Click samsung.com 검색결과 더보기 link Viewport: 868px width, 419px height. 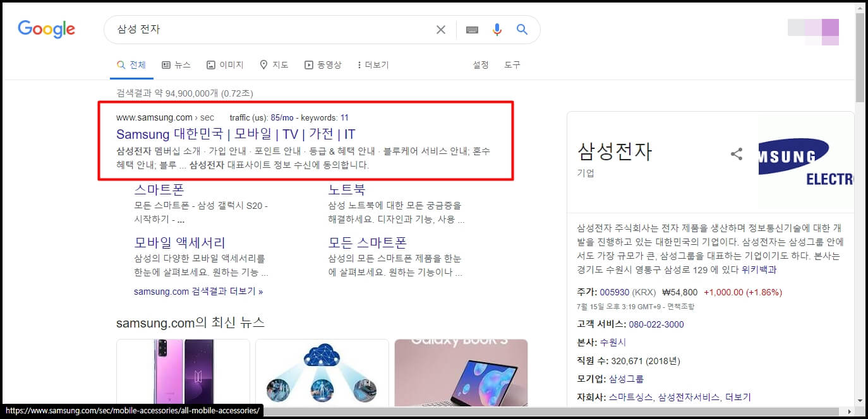tap(198, 292)
